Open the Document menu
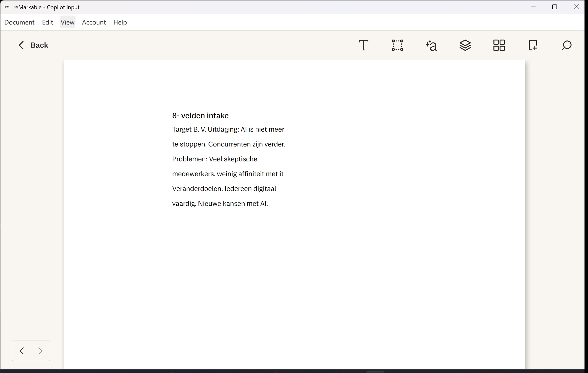 point(19,22)
